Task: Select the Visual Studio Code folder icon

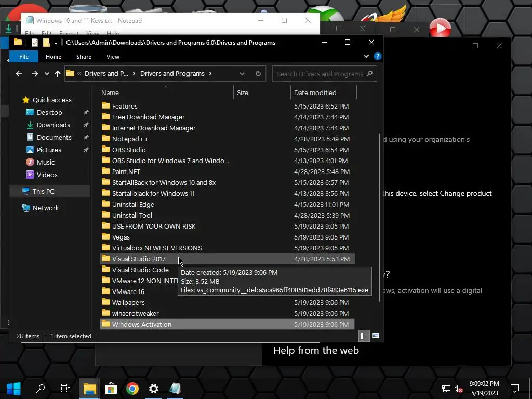Action: 106,270
